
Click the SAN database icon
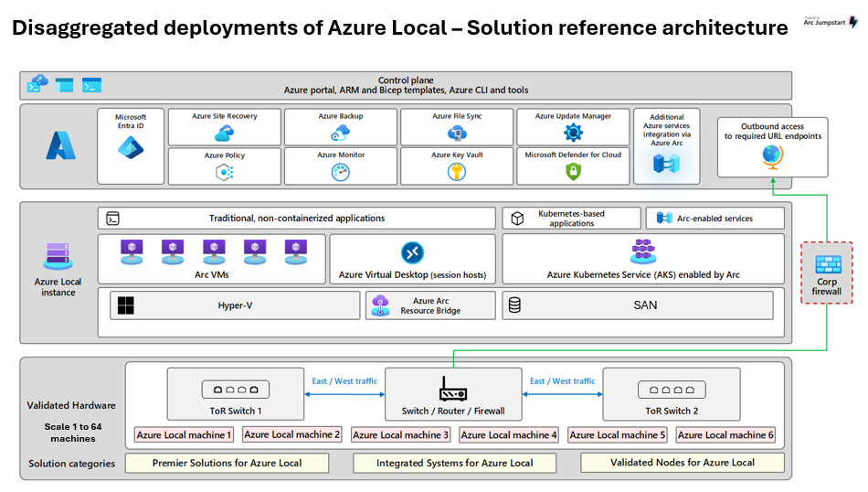click(514, 305)
